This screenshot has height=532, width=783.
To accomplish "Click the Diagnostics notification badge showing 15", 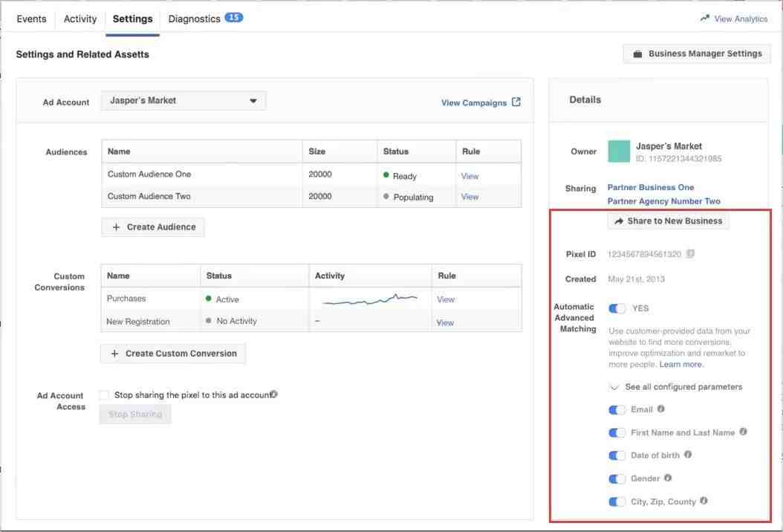I will click(x=234, y=18).
